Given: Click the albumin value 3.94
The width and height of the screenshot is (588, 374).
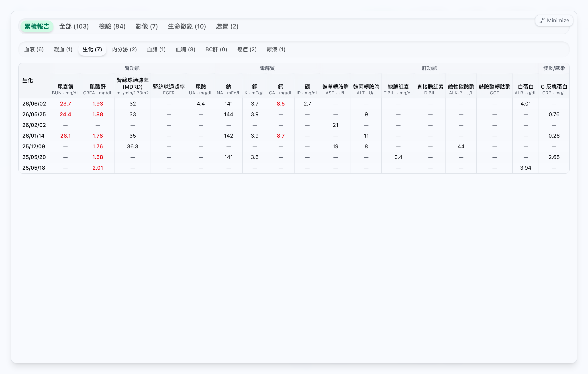Looking at the screenshot, I should [526, 168].
